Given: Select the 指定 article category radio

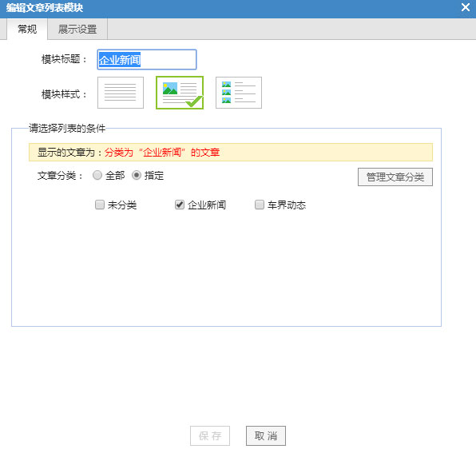Looking at the screenshot, I should (x=137, y=175).
